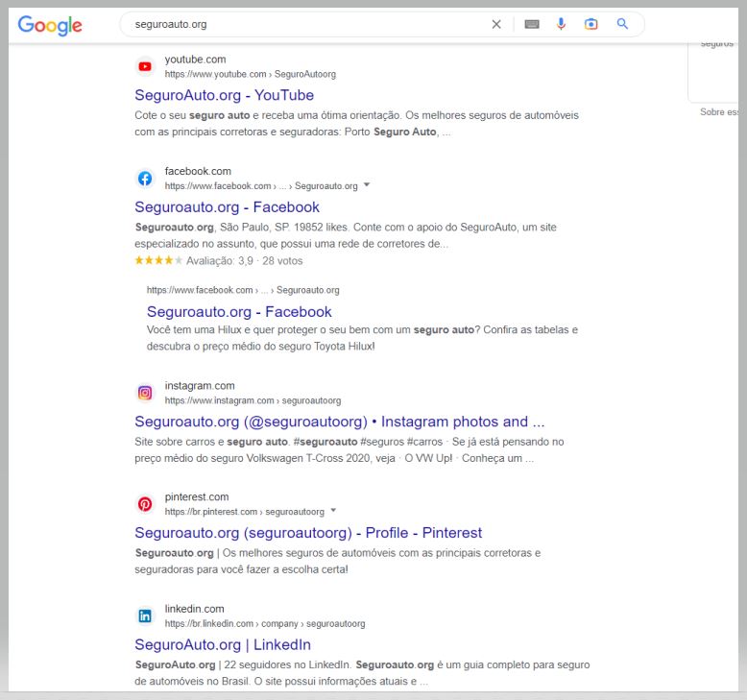747x700 pixels.
Task: Open Seguroauto.org Instagram photos result
Action: tap(339, 422)
